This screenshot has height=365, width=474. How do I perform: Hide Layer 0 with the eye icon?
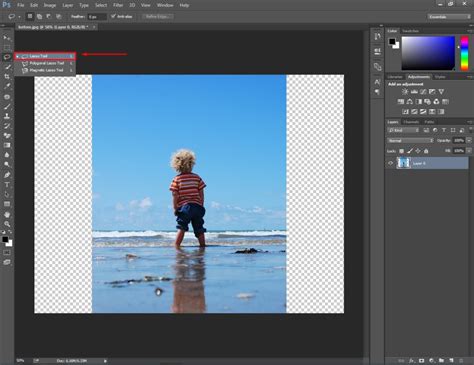[390, 163]
